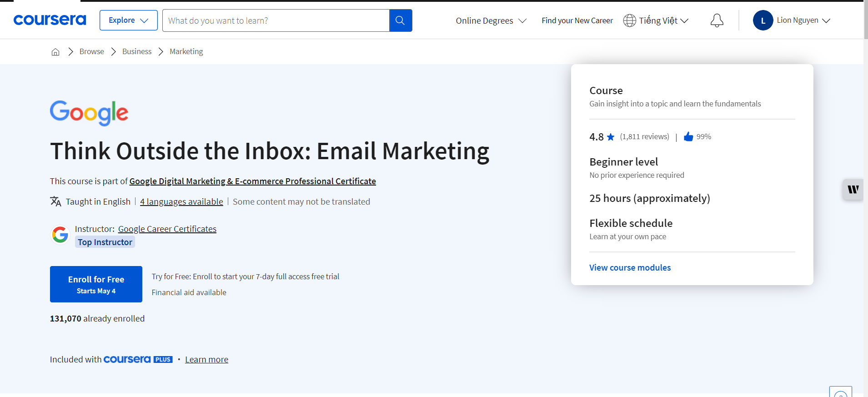This screenshot has width=868, height=397.
Task: Click View course modules
Action: pyautogui.click(x=630, y=267)
